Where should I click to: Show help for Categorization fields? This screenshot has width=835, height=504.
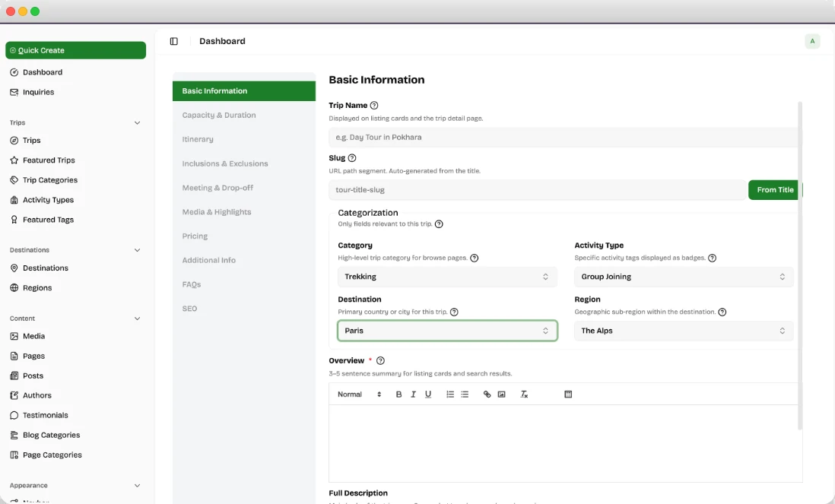click(x=439, y=224)
